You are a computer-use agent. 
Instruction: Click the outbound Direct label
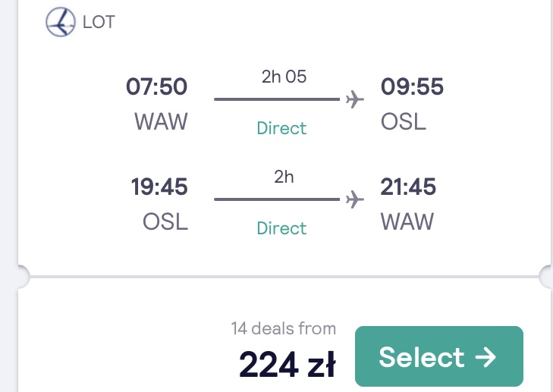pyautogui.click(x=281, y=128)
